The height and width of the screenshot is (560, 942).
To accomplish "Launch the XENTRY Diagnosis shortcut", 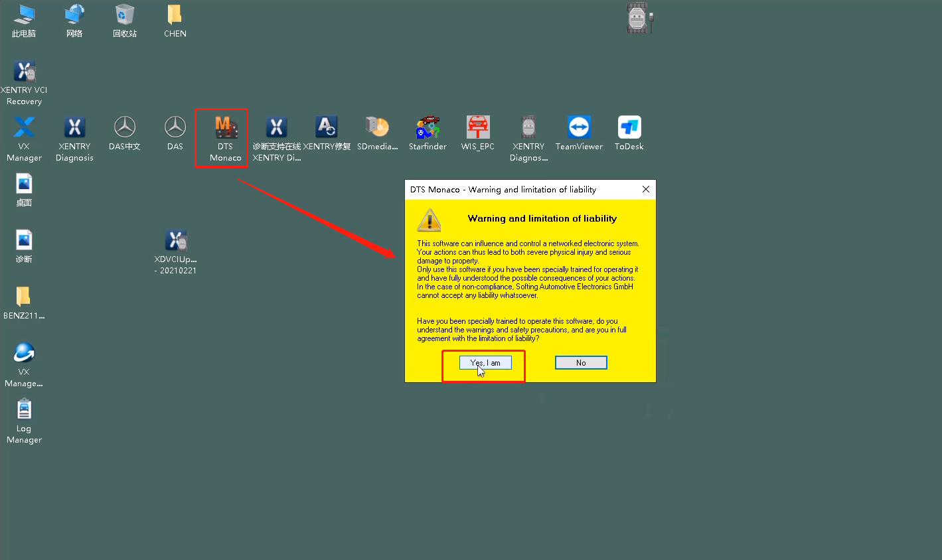I will [74, 139].
